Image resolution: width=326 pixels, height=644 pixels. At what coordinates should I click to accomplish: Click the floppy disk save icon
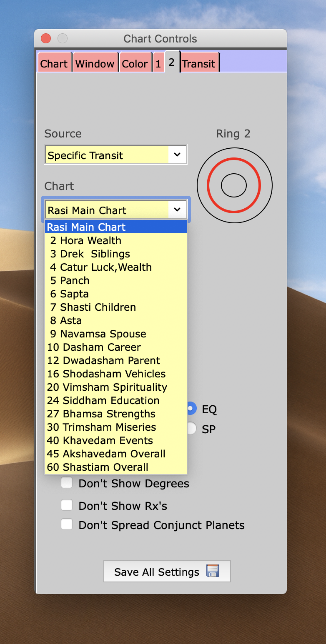tap(213, 571)
